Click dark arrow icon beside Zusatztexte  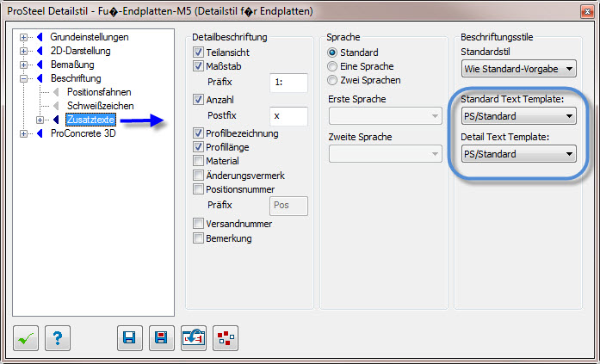coord(56,120)
